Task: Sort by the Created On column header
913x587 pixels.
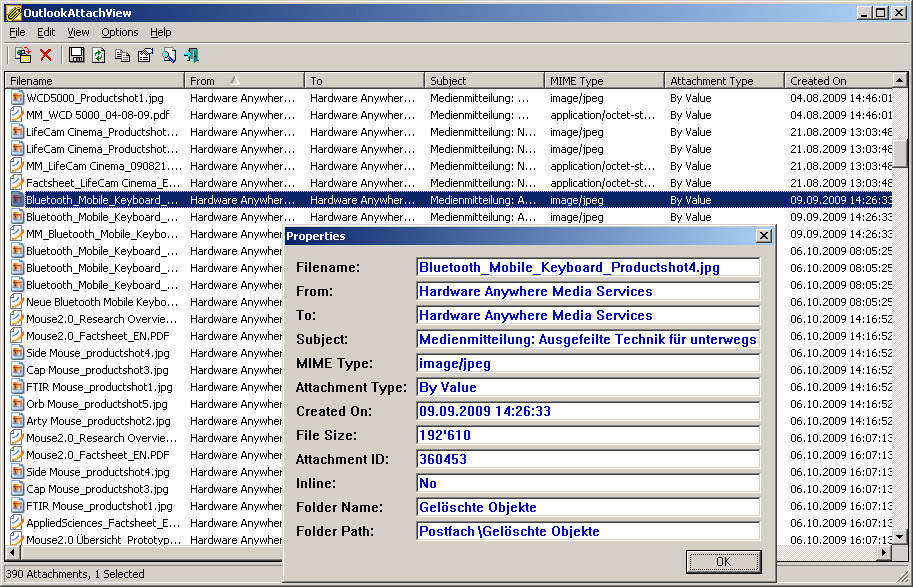Action: click(x=838, y=80)
